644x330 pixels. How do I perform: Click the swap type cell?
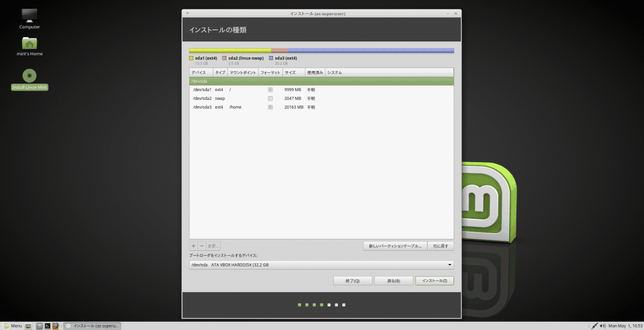pos(219,99)
